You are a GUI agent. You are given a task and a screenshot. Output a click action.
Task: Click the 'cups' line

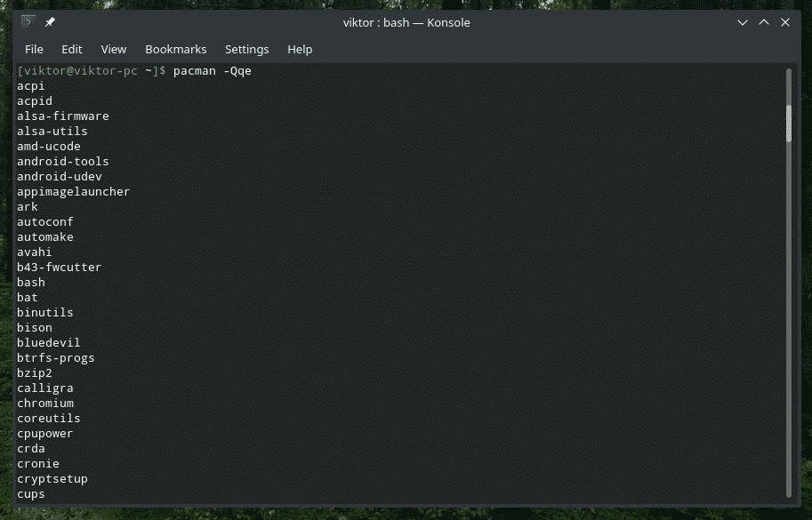tap(30, 494)
